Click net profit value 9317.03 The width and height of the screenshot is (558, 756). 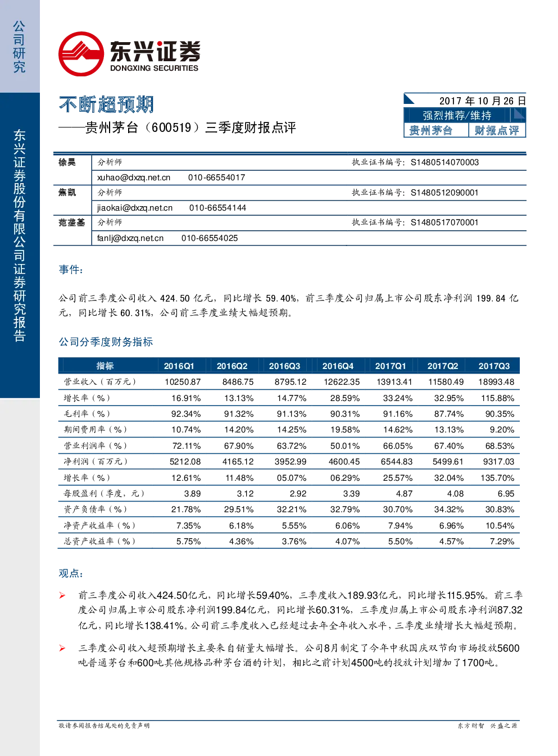(498, 462)
